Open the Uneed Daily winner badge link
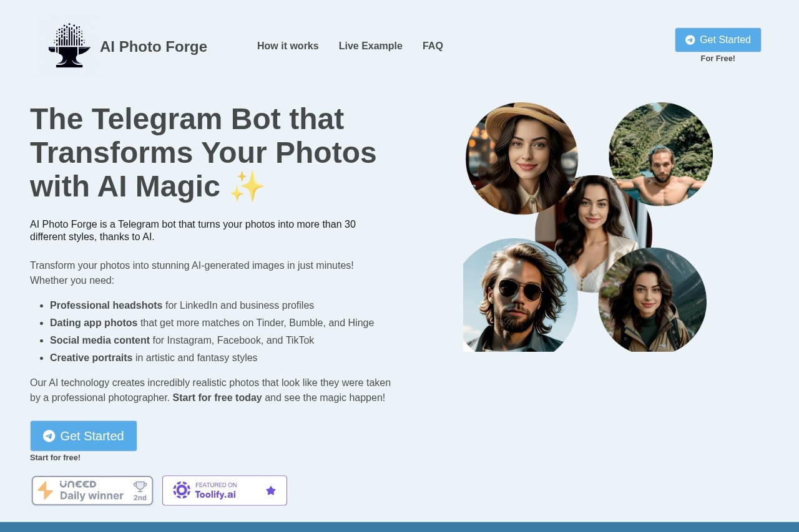The width and height of the screenshot is (799, 532). (92, 490)
